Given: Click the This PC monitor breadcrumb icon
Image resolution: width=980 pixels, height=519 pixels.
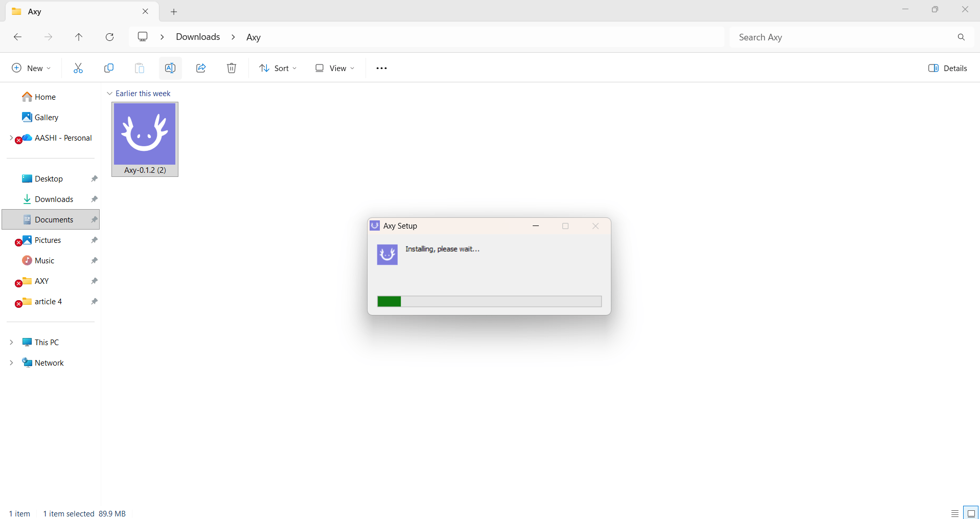Looking at the screenshot, I should coord(143,37).
